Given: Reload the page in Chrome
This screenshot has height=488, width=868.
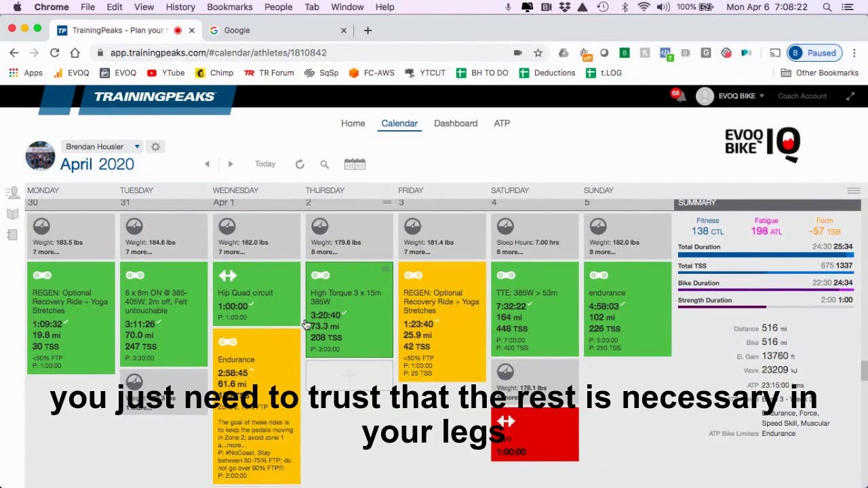Looking at the screenshot, I should pyautogui.click(x=54, y=53).
